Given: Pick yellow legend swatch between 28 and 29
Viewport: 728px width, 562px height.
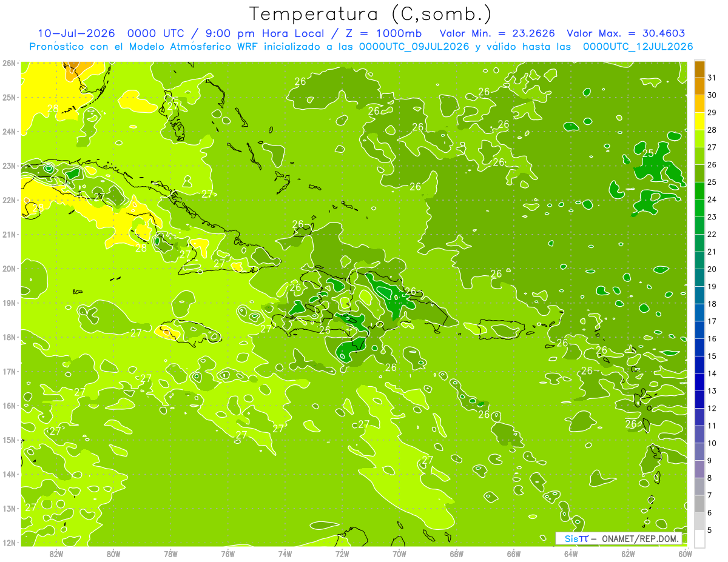Looking at the screenshot, I should pyautogui.click(x=700, y=121).
